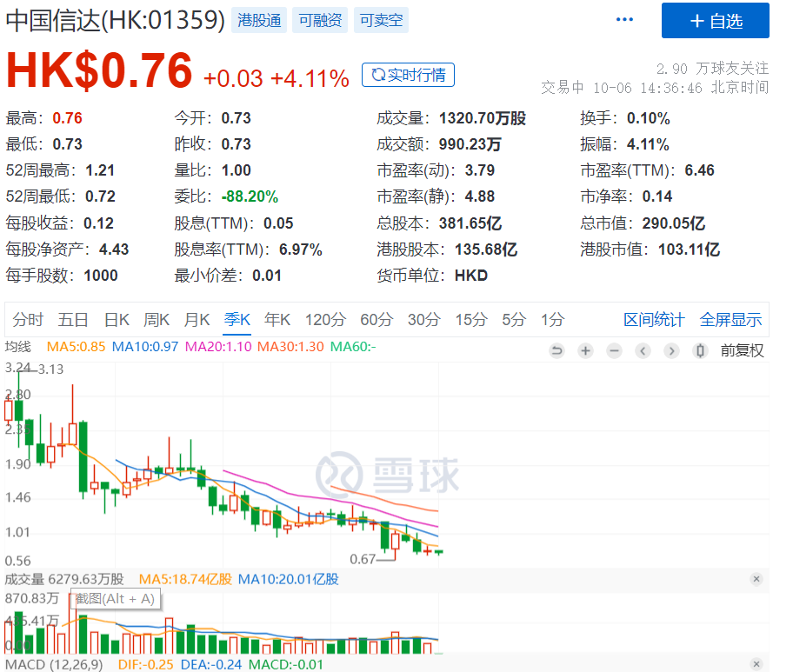This screenshot has height=672, width=793.
Task: Click the 港股通 tag
Action: coord(259,20)
